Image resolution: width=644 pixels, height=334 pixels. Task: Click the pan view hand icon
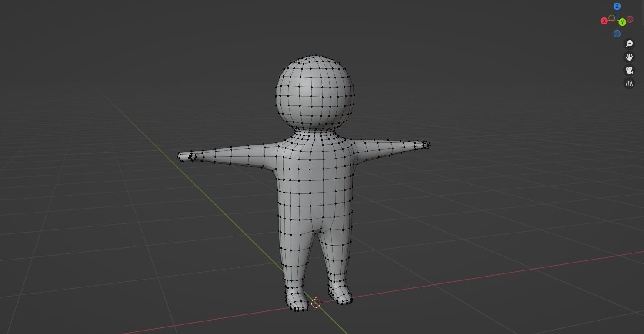(x=629, y=57)
